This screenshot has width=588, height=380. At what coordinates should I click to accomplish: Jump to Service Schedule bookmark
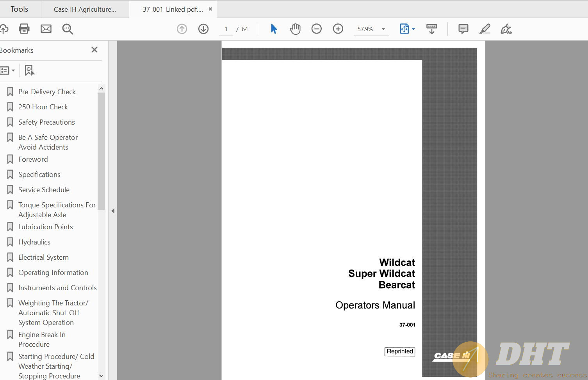coord(44,190)
